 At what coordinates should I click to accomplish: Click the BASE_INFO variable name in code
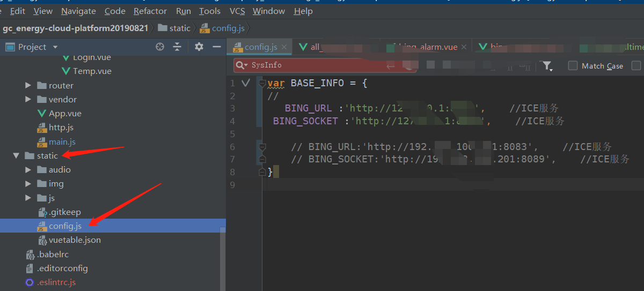(320, 83)
